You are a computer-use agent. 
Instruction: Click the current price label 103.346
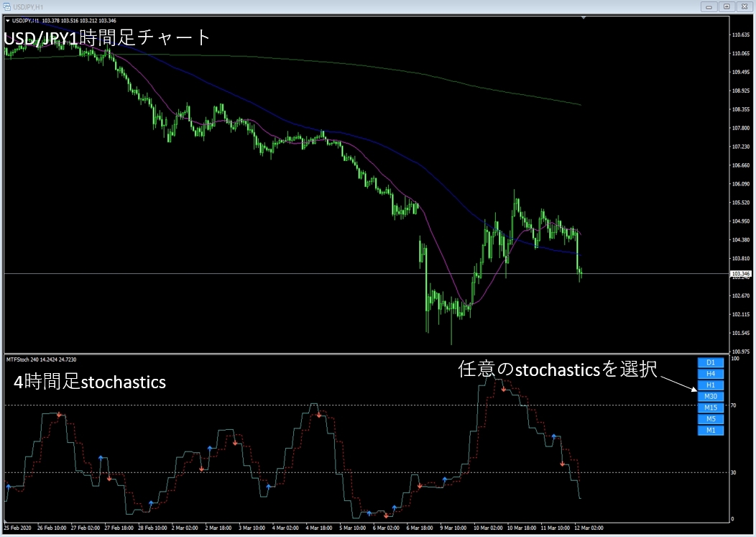741,274
